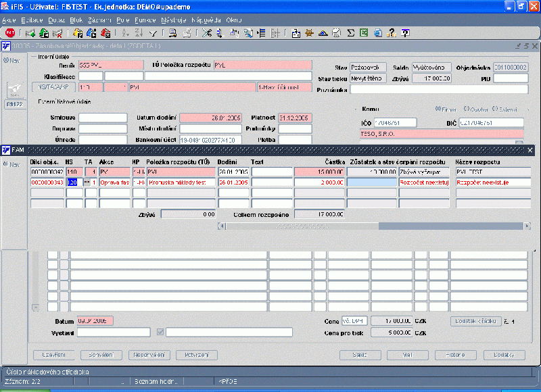
Task: Open the Záznam menu
Action: pos(99,20)
